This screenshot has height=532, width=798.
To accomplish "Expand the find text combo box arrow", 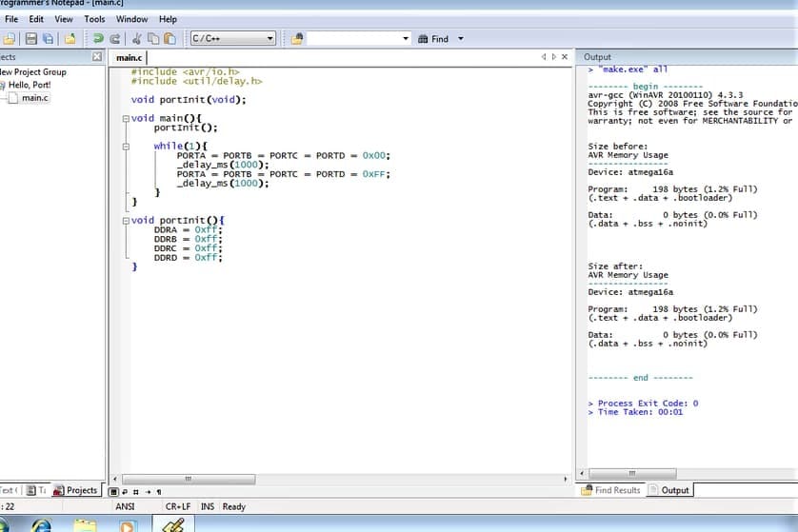I will click(x=406, y=39).
